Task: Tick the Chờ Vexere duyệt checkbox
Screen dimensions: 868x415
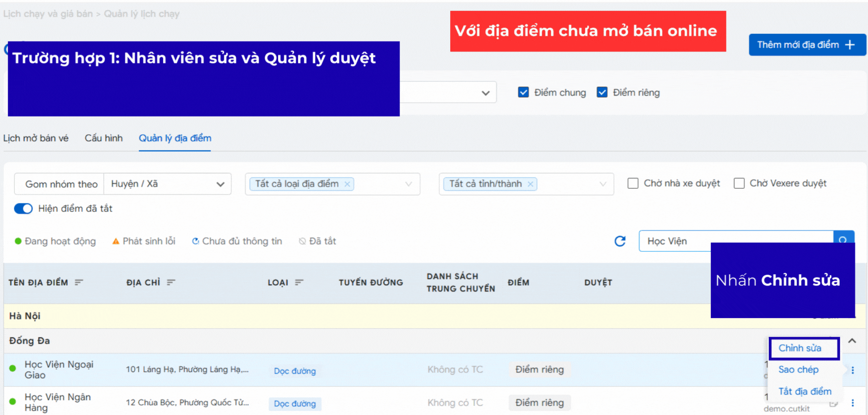Action: click(739, 183)
